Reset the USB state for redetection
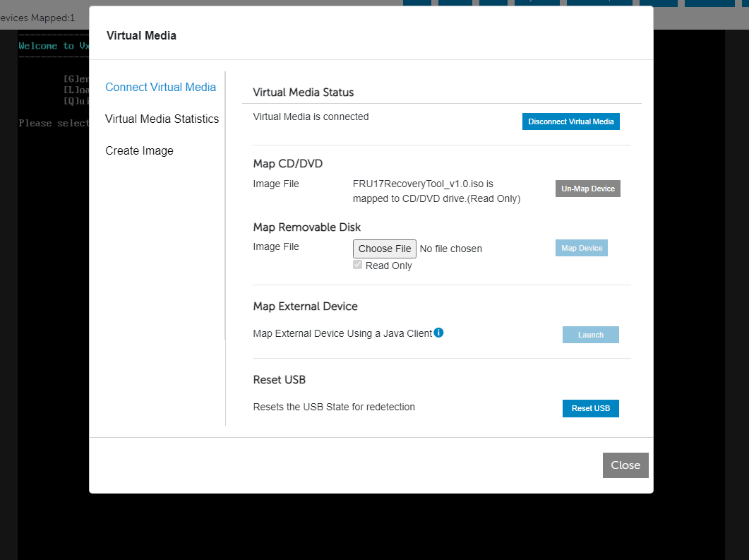Image resolution: width=749 pixels, height=560 pixels. point(590,408)
